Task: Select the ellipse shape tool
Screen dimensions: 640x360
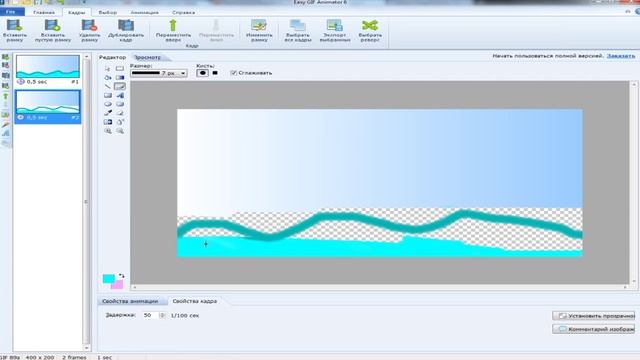Action: [108, 104]
